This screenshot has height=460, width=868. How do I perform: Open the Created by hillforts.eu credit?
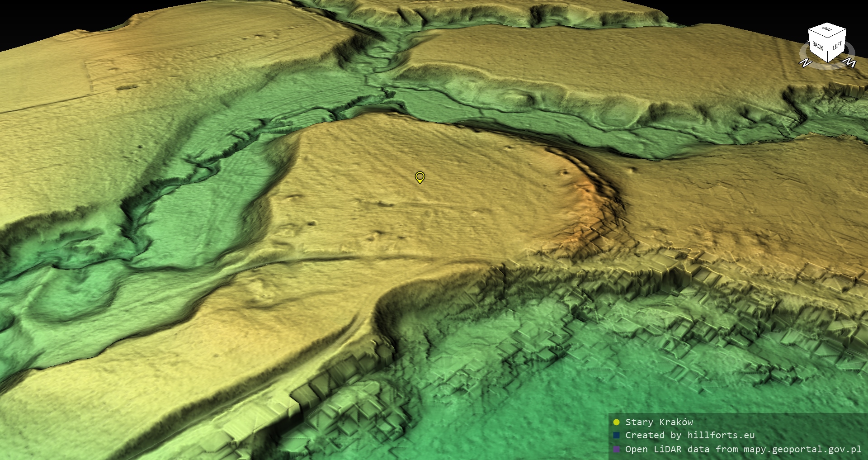click(689, 436)
